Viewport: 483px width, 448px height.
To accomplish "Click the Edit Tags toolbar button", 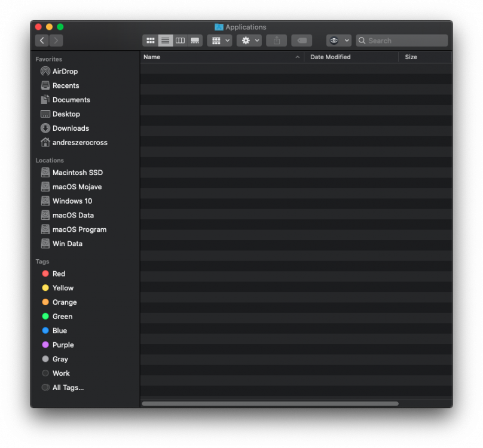I will click(x=302, y=41).
